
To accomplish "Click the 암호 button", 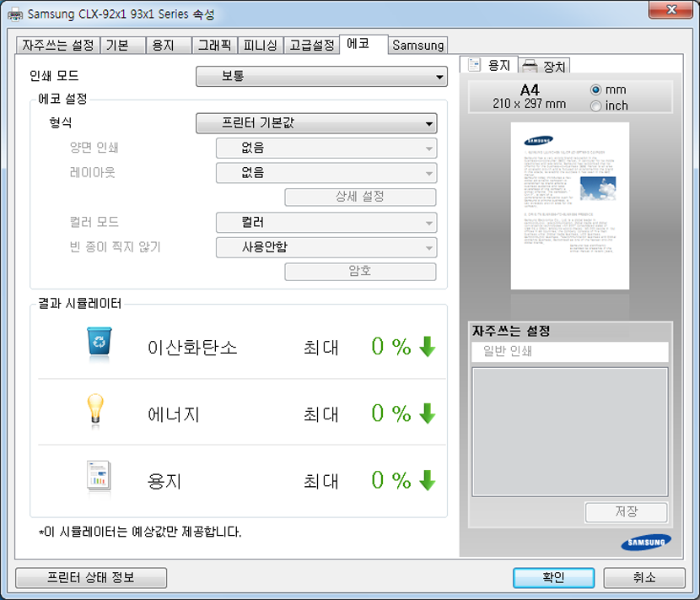I will coord(360,272).
